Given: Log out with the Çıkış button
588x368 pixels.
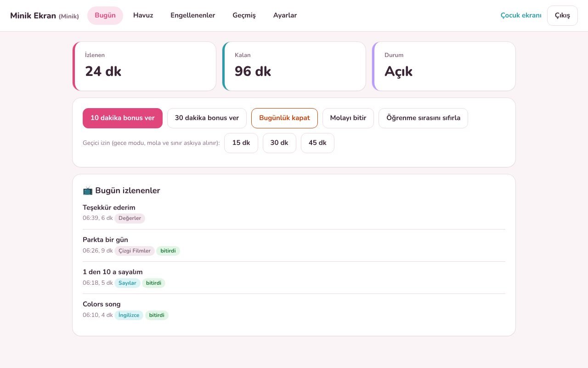Looking at the screenshot, I should pos(562,16).
